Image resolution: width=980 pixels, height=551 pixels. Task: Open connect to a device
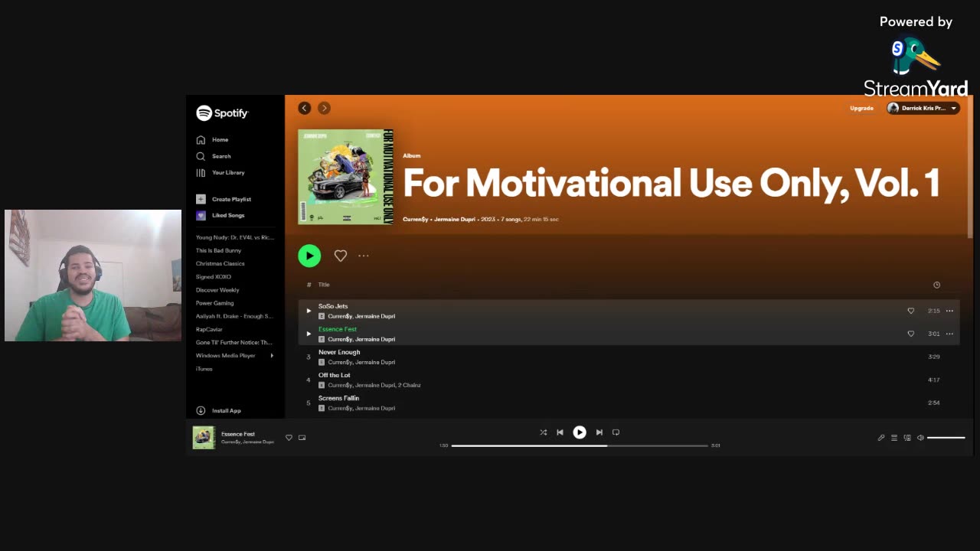click(907, 438)
